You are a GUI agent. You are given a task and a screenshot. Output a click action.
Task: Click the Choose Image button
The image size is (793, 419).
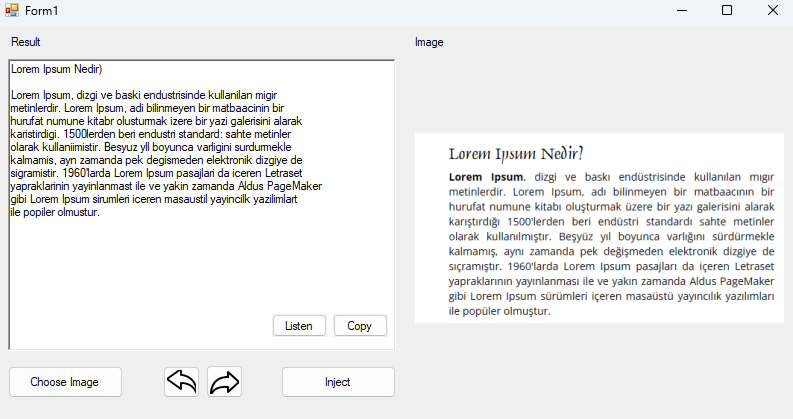[65, 382]
